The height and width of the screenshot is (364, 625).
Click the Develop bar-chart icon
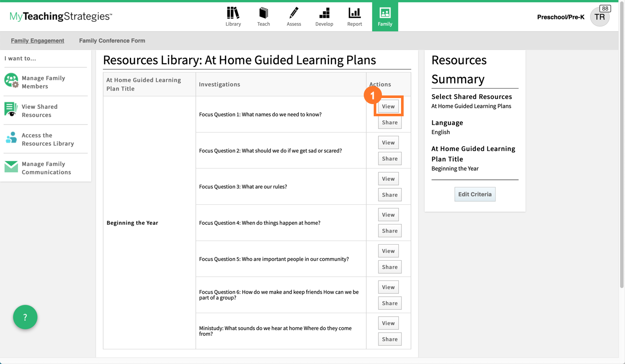[324, 16]
